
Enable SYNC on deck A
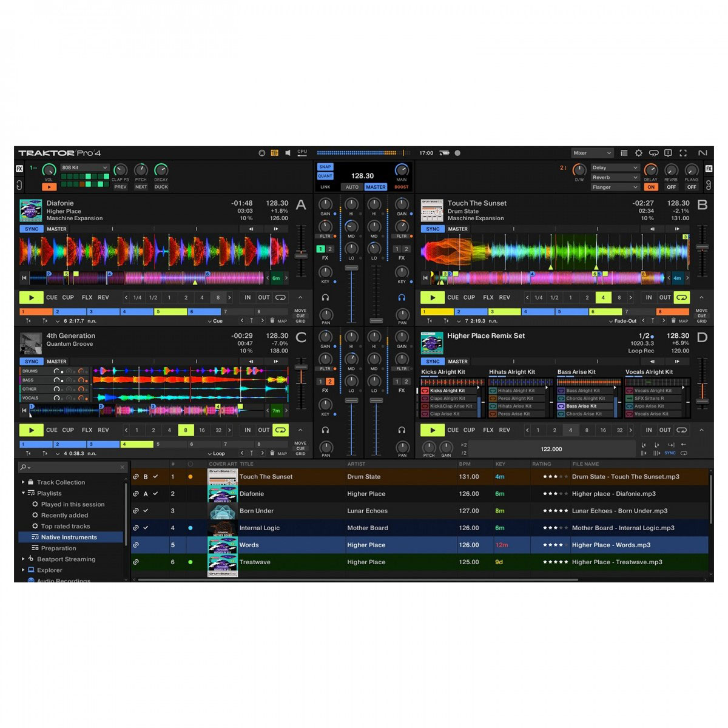coord(32,229)
